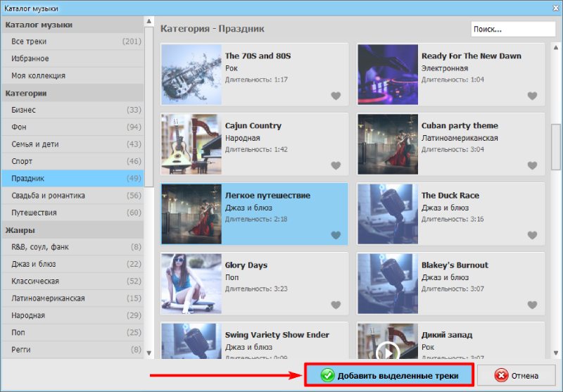563x392 pixels.
Task: Close the Каталог музыки window
Action: [x=556, y=8]
